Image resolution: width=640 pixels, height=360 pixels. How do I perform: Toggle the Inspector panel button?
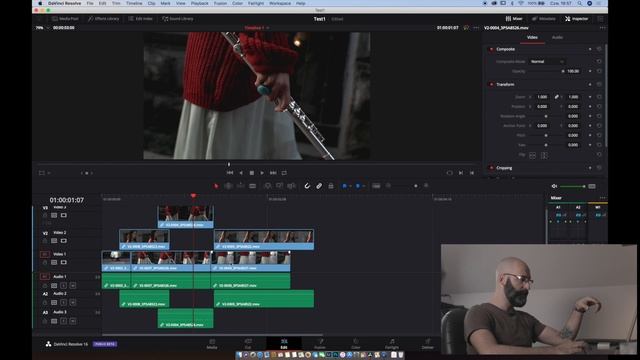click(x=577, y=19)
